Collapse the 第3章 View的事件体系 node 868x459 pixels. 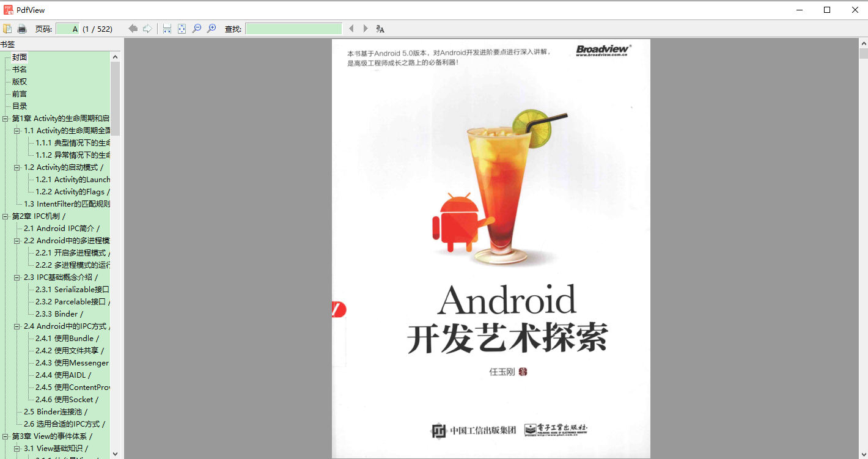pyautogui.click(x=6, y=436)
